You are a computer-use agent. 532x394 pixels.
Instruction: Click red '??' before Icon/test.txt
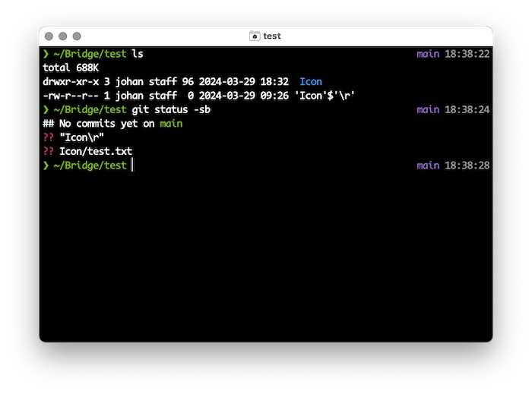(48, 151)
